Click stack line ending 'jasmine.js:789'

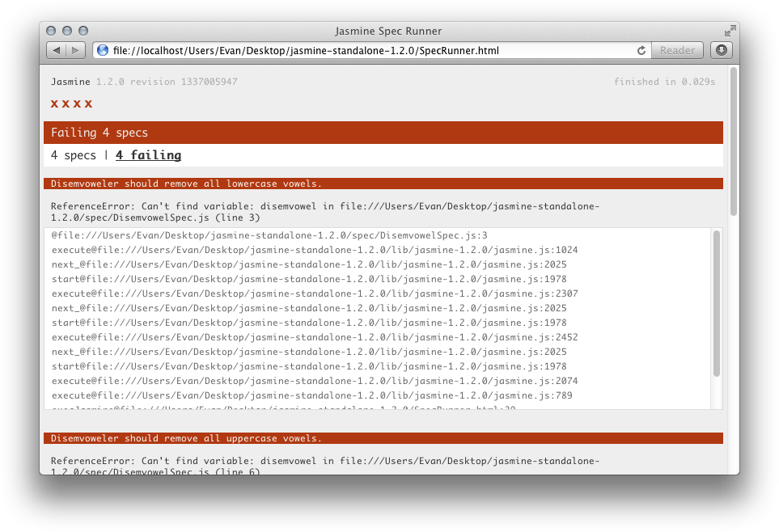point(312,395)
